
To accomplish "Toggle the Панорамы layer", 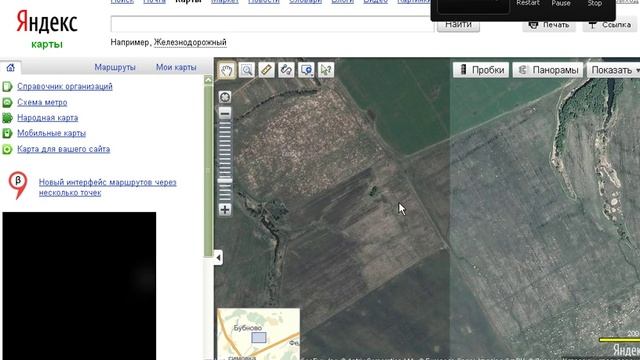I will [x=548, y=70].
